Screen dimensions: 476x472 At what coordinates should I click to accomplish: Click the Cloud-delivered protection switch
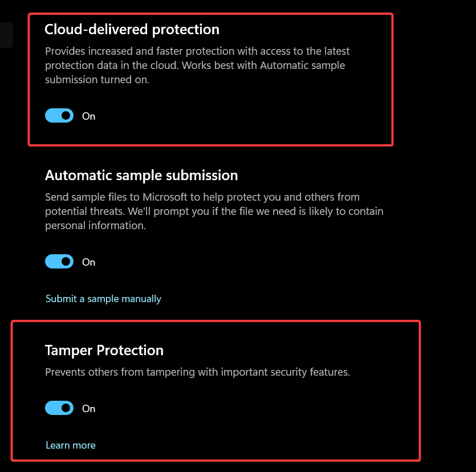tap(59, 115)
